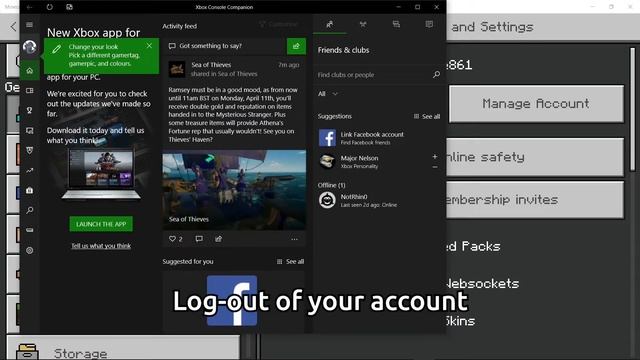Open the Microsoft Store bag icon in sidebar
640x360 pixels.
click(29, 190)
